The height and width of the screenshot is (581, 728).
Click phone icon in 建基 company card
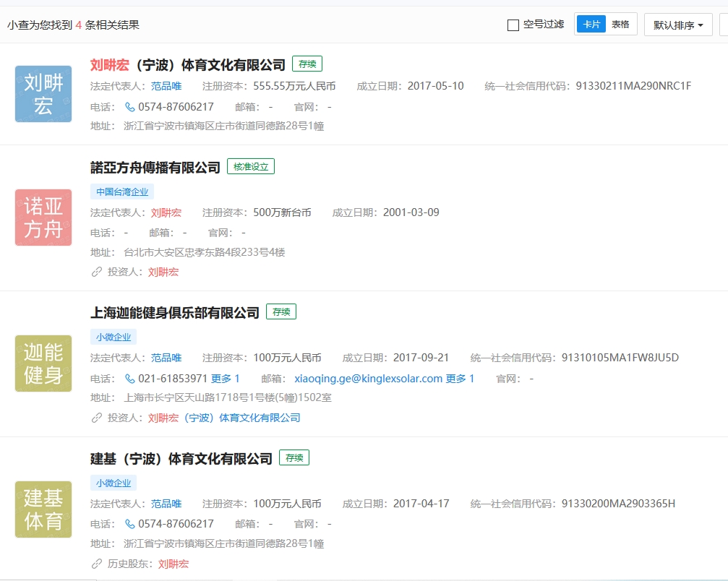(x=130, y=524)
